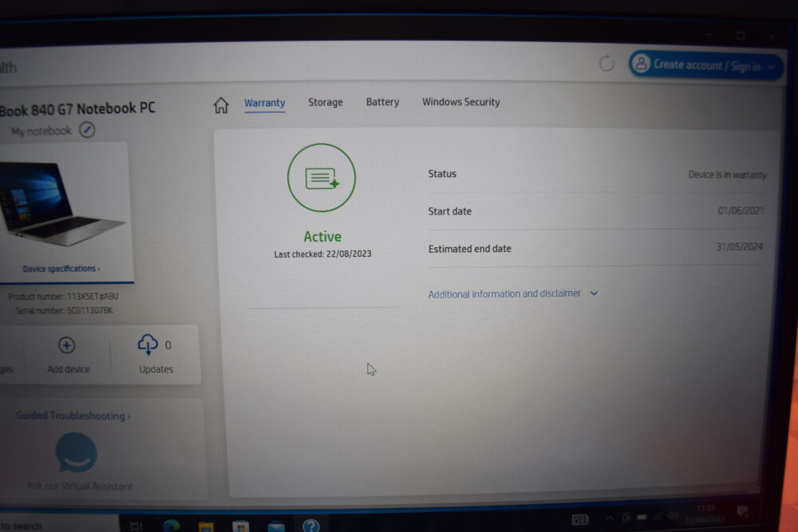Click the Device is in warranty value

pyautogui.click(x=727, y=175)
